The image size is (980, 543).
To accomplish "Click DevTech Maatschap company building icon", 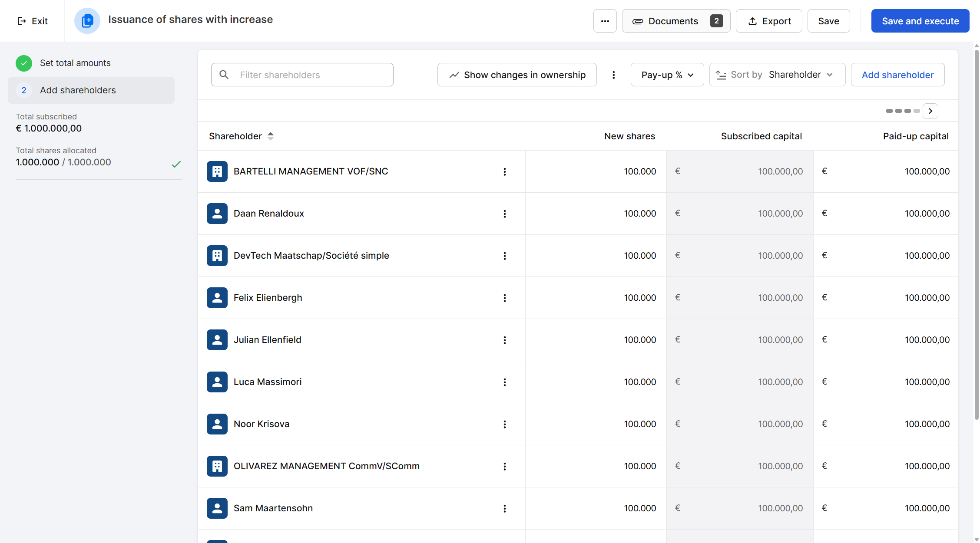I will [x=217, y=256].
